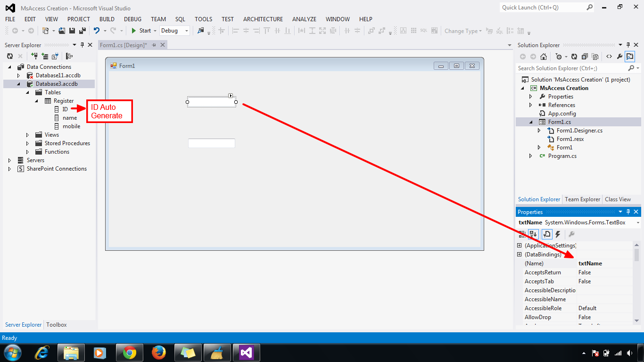Switch Properties to Categorized view icon
This screenshot has width=644, height=362.
coord(521,234)
